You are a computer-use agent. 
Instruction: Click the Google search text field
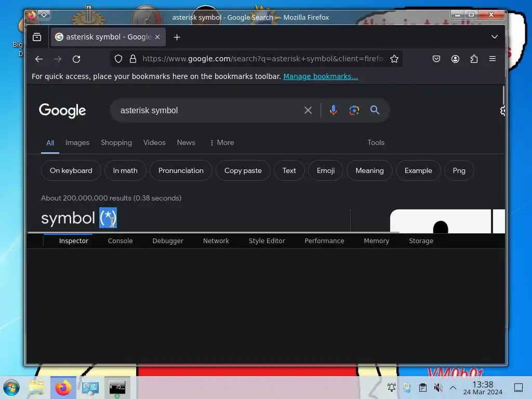point(207,110)
